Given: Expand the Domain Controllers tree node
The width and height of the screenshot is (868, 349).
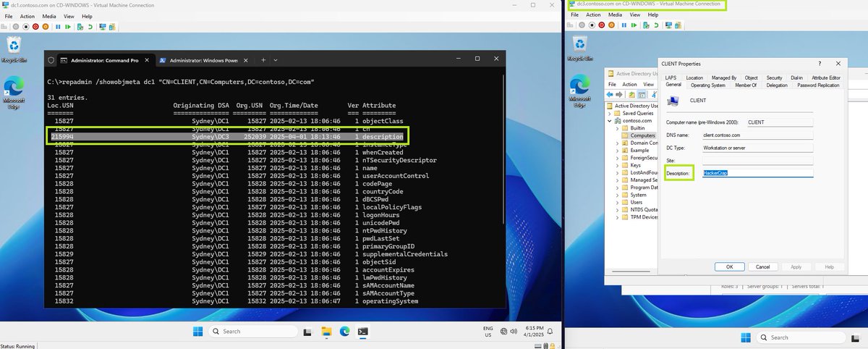Looking at the screenshot, I should (x=618, y=143).
